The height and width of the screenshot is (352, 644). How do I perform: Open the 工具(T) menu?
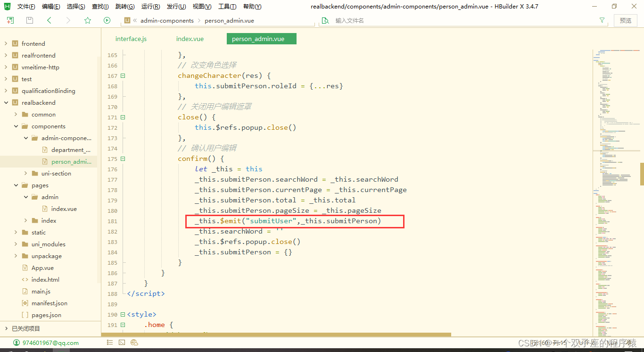[227, 7]
